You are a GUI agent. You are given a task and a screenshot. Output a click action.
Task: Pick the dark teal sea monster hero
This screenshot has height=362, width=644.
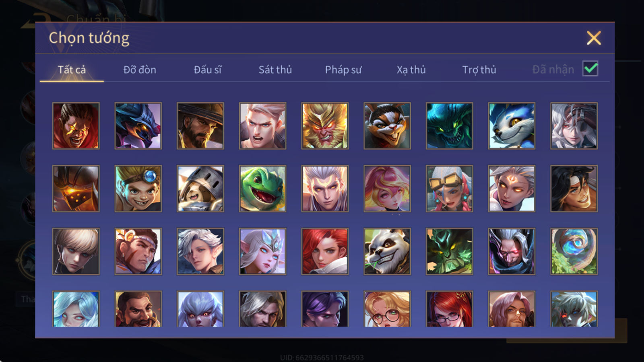click(x=450, y=126)
